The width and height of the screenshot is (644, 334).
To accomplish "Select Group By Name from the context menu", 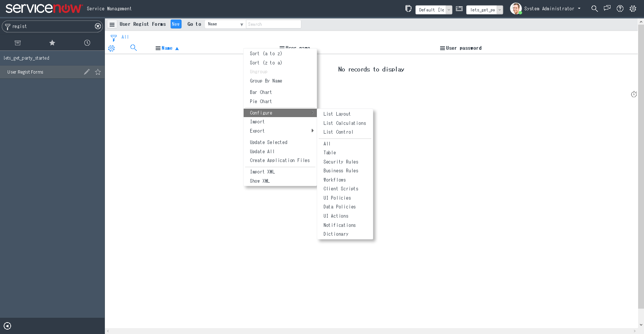I will tap(266, 81).
